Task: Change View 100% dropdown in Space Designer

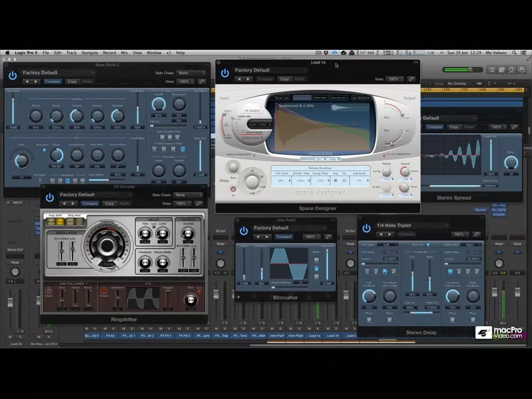Action: (x=395, y=79)
